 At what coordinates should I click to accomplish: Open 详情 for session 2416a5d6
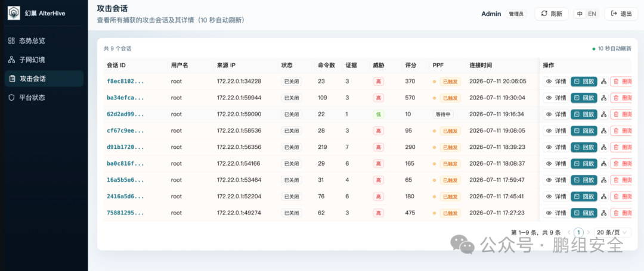(x=556, y=197)
